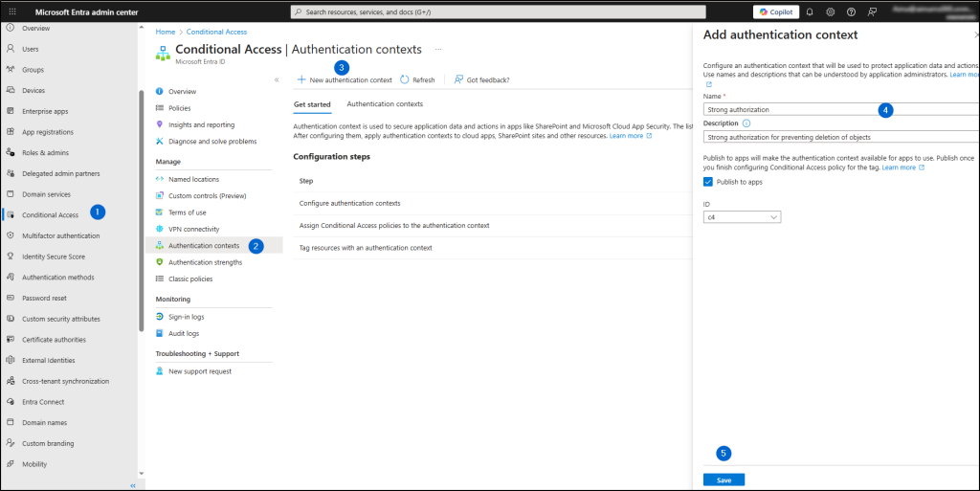Image resolution: width=980 pixels, height=491 pixels.
Task: Click the help question mark icon
Action: tap(851, 11)
